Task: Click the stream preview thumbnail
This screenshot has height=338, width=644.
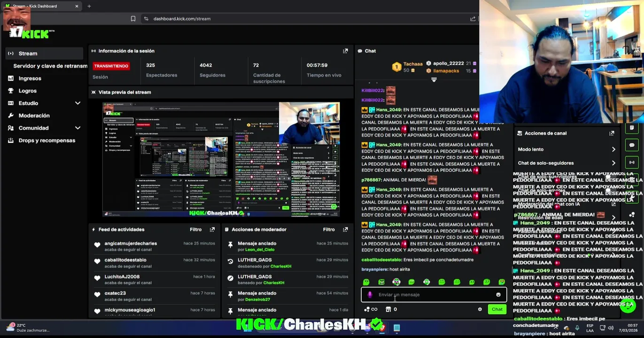Action: 221,160
